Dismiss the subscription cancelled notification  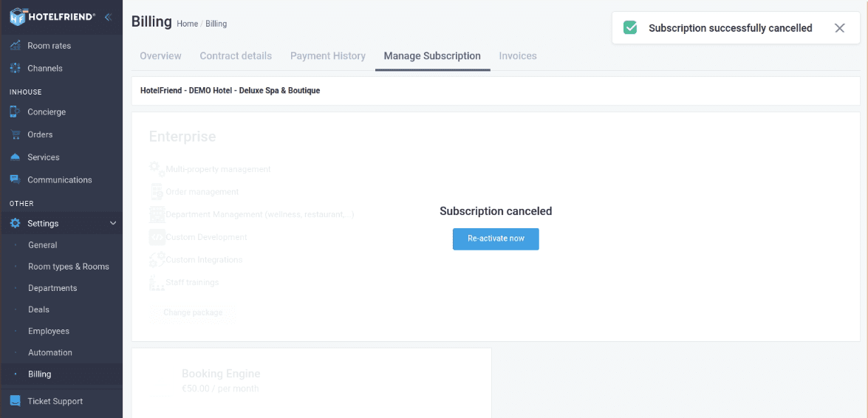tap(840, 27)
